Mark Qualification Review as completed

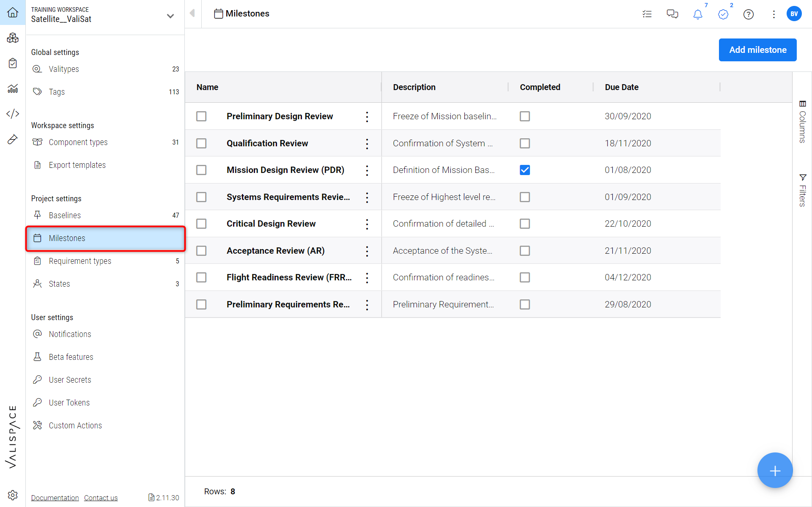[525, 143]
